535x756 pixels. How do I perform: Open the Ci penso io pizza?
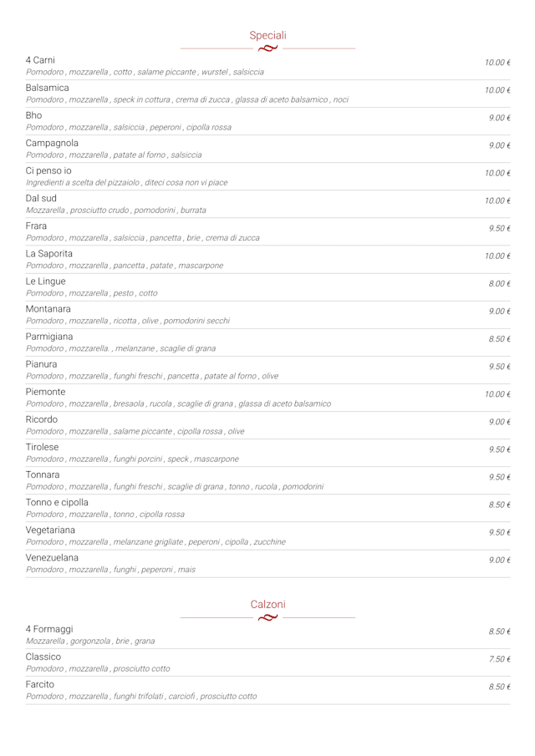[48, 170]
